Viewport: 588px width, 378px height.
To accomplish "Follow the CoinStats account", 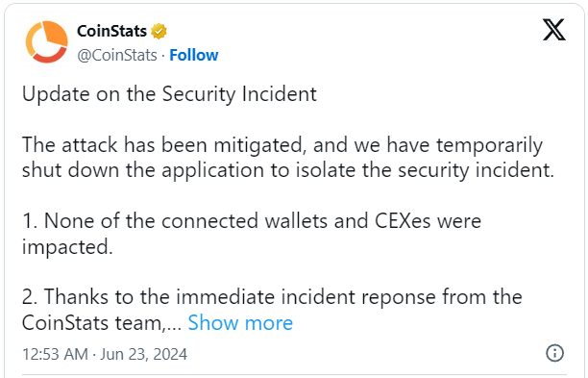I will pos(193,55).
